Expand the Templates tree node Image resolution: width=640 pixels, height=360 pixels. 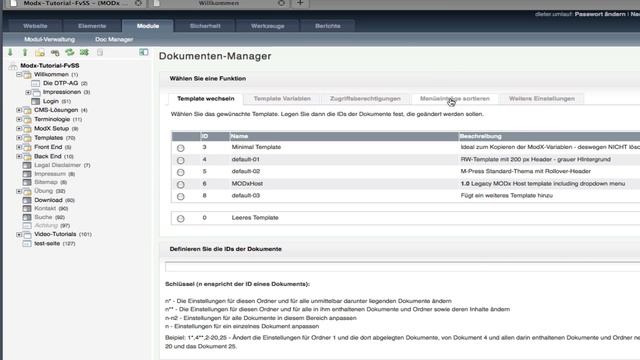click(x=19, y=138)
